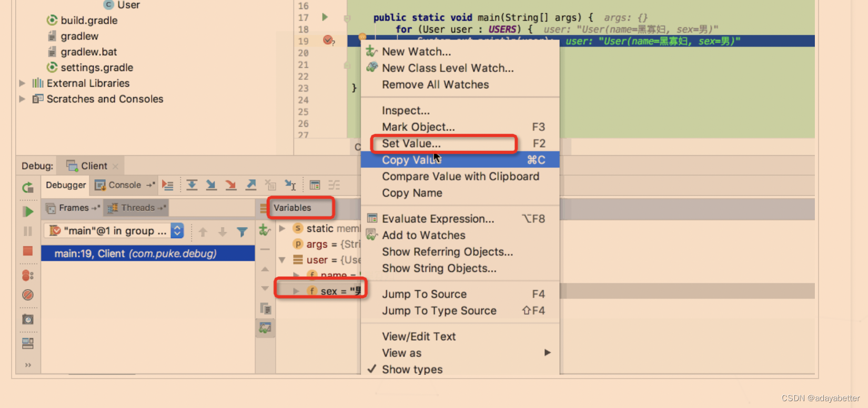Toggle Show types checkmark option
Image resolution: width=868 pixels, height=408 pixels.
pyautogui.click(x=460, y=369)
